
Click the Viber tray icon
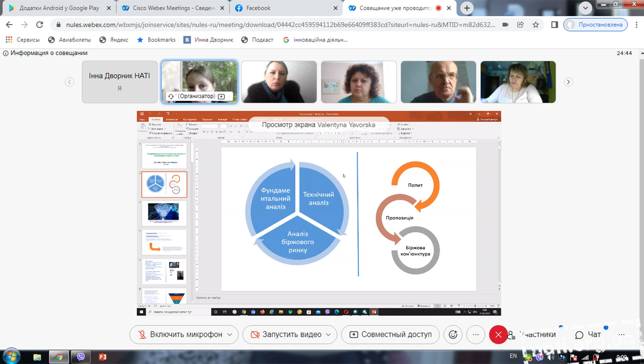pos(539,357)
